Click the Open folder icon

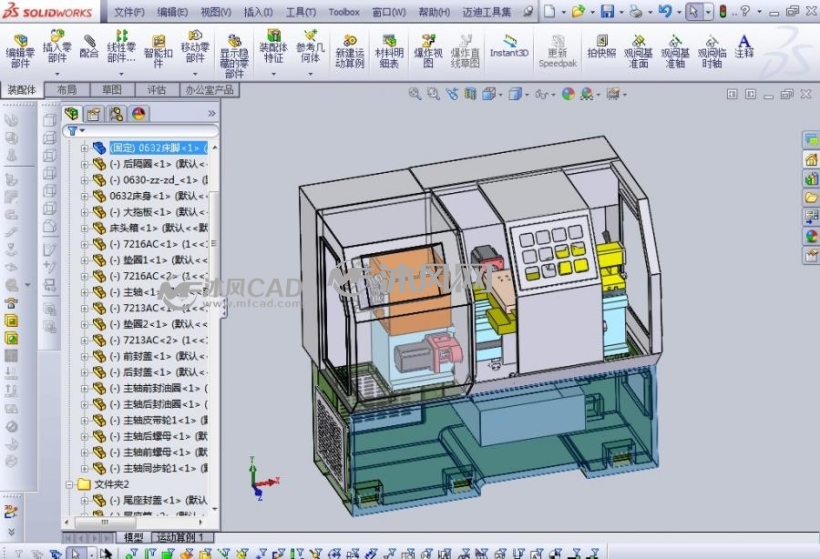[x=578, y=11]
